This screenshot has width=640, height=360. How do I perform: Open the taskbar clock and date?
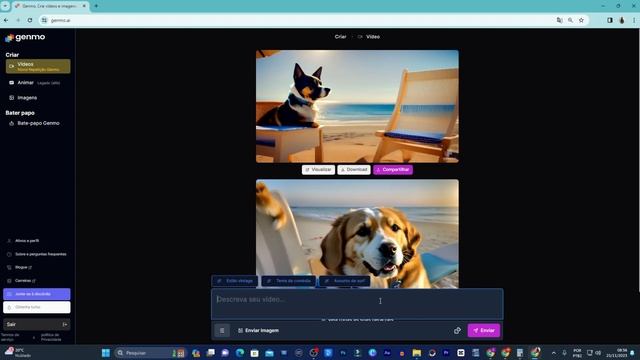(x=617, y=353)
